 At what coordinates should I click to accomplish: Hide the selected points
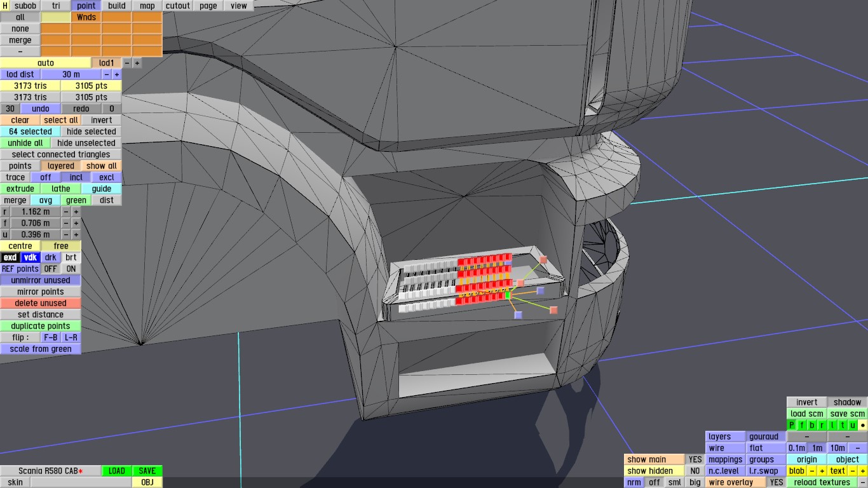92,132
